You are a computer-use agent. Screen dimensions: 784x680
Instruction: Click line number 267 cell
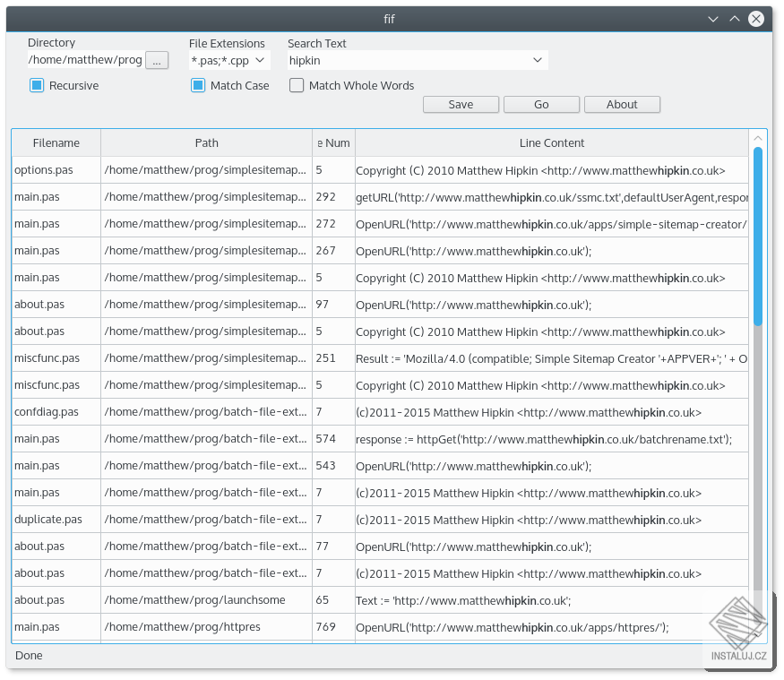click(333, 251)
